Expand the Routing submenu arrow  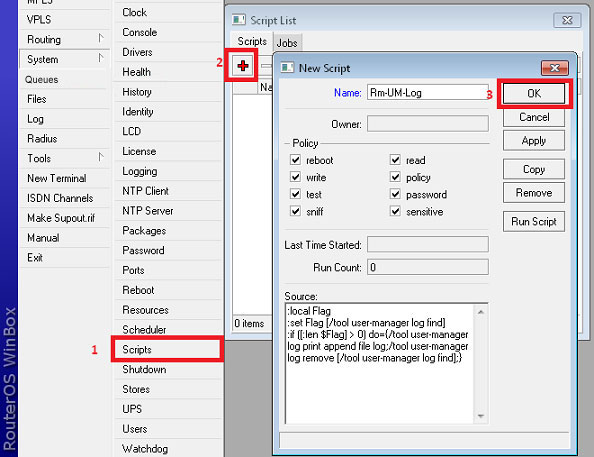[101, 38]
